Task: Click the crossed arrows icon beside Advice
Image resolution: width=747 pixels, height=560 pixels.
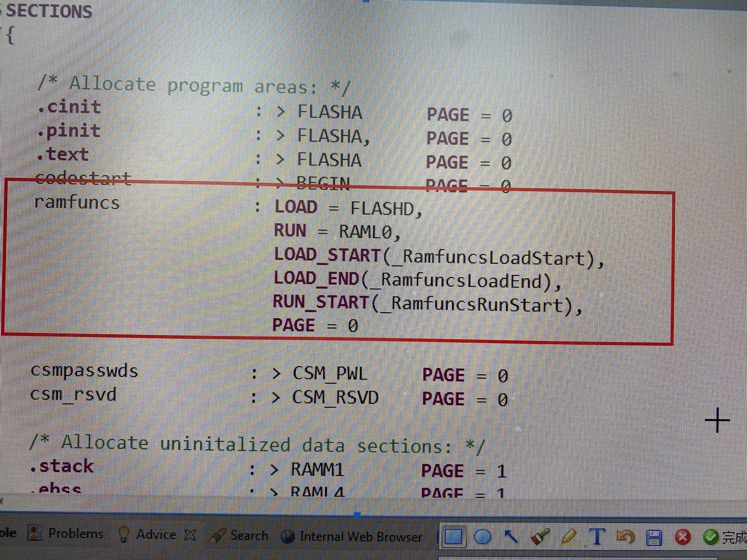Action: tap(190, 534)
